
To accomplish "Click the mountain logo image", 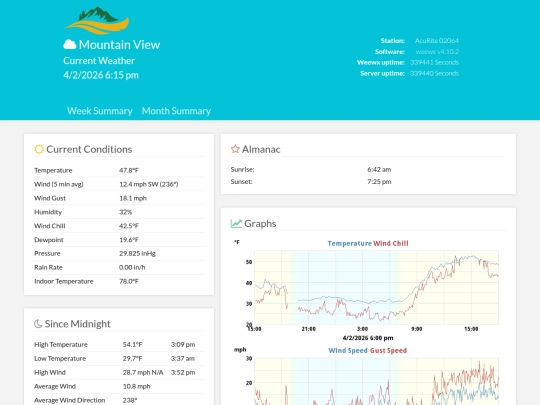I will [97, 21].
